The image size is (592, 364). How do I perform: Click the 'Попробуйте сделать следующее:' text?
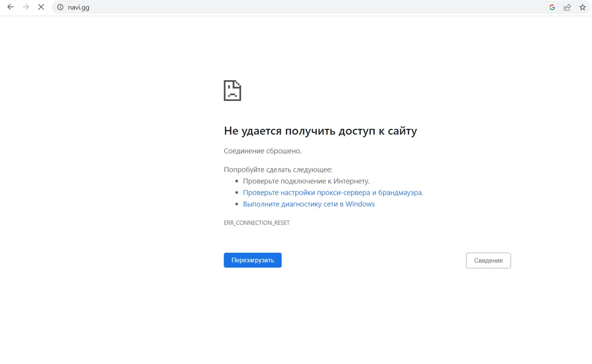pos(278,170)
